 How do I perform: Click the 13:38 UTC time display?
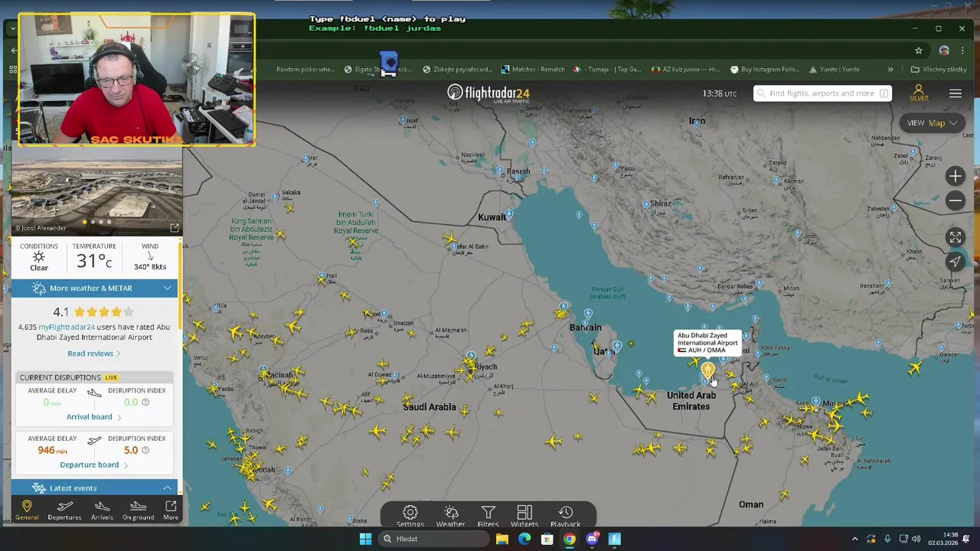point(720,93)
